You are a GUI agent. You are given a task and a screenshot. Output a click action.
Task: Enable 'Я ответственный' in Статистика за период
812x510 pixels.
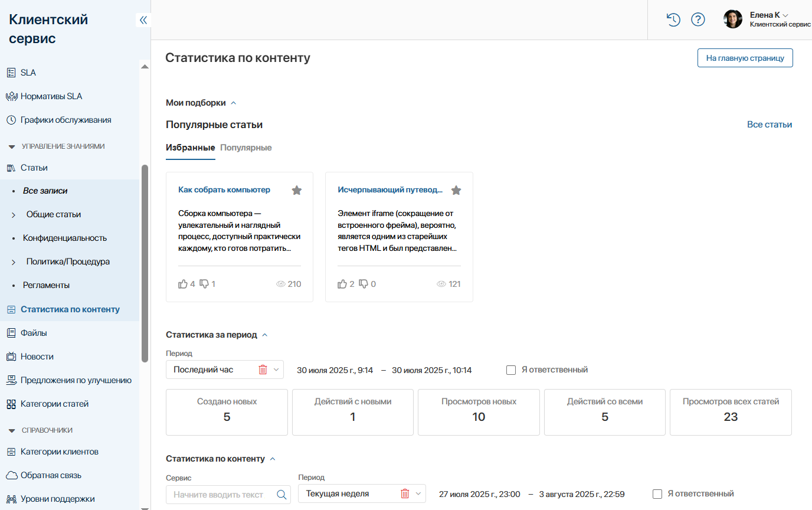pos(511,370)
